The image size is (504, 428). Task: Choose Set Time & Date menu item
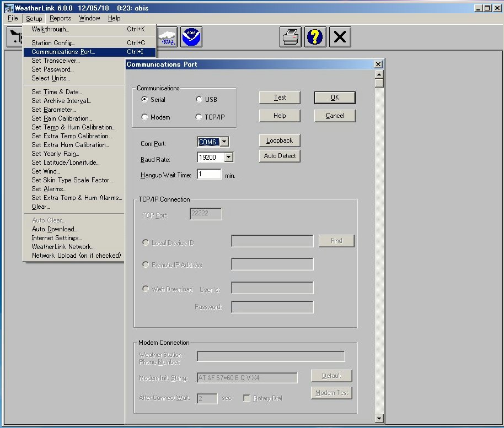74,92
